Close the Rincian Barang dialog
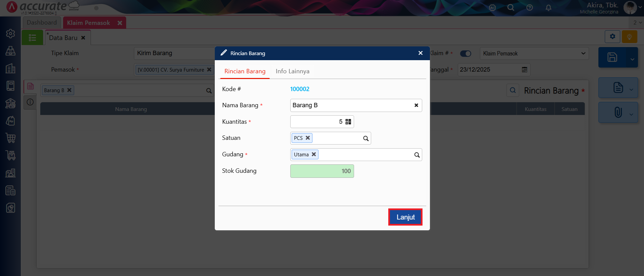Viewport: 644px width, 276px height. pyautogui.click(x=420, y=53)
